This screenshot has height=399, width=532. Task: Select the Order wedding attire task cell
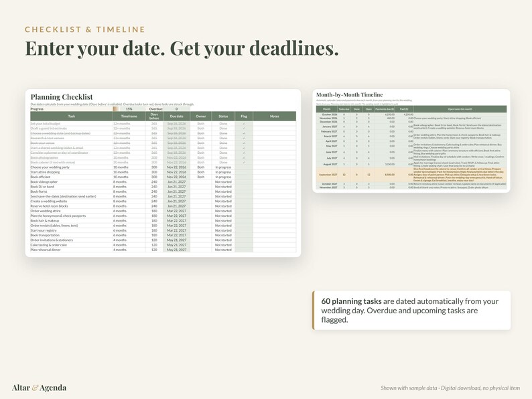pyautogui.click(x=72, y=211)
